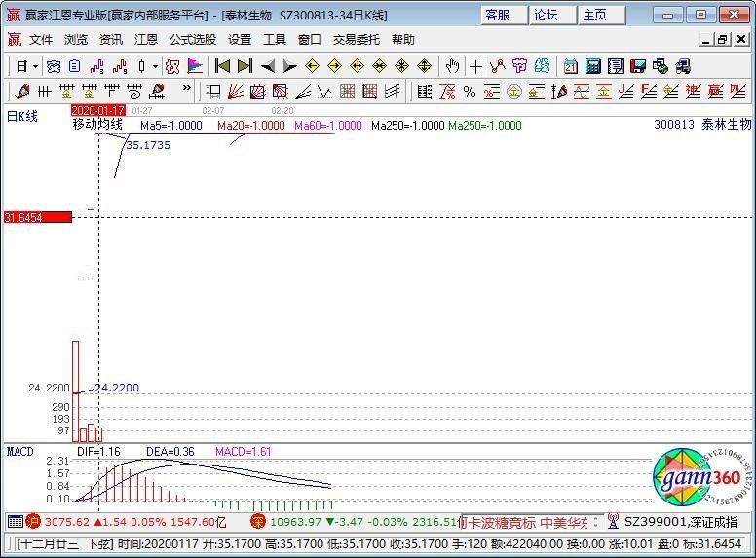The width and height of the screenshot is (756, 558).
Task: Open the notepad notes icon
Action: pyautogui.click(x=615, y=66)
